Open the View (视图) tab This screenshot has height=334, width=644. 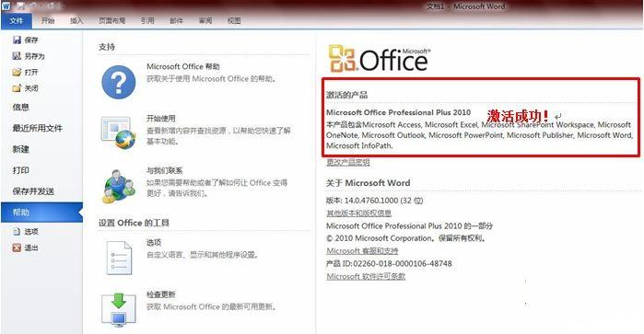coord(234,20)
